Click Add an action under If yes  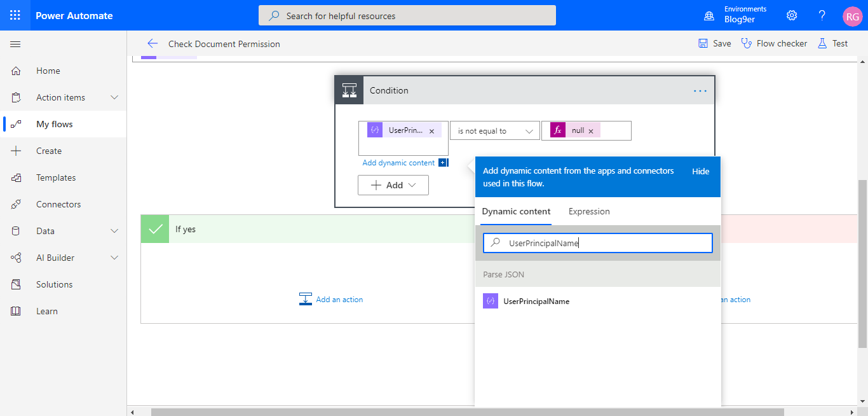click(331, 299)
